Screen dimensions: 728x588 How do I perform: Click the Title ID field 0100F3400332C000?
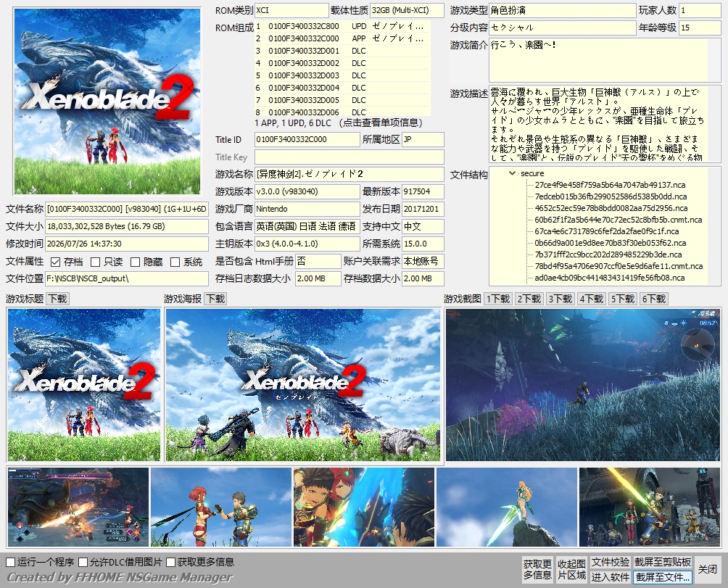(307, 140)
